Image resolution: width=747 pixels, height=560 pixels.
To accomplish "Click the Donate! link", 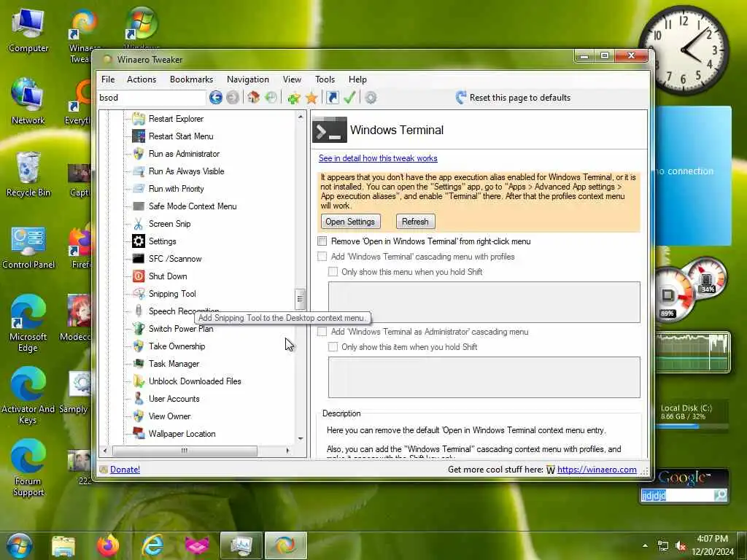I will (x=125, y=470).
